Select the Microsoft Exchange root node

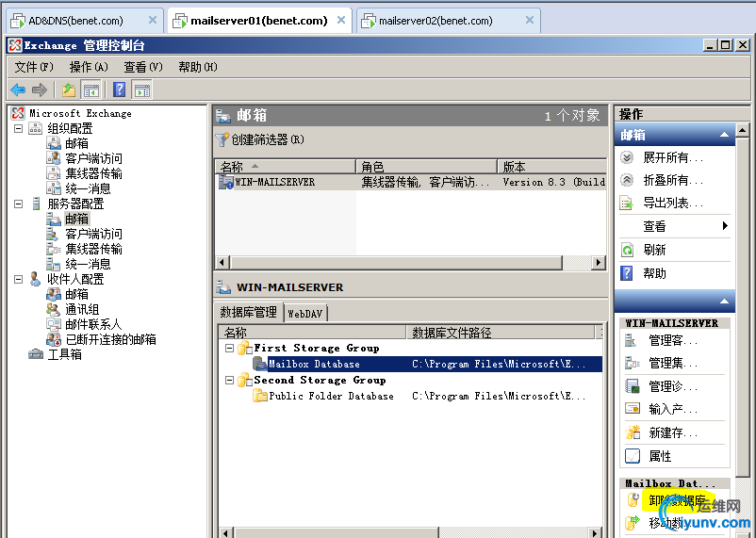(72, 113)
